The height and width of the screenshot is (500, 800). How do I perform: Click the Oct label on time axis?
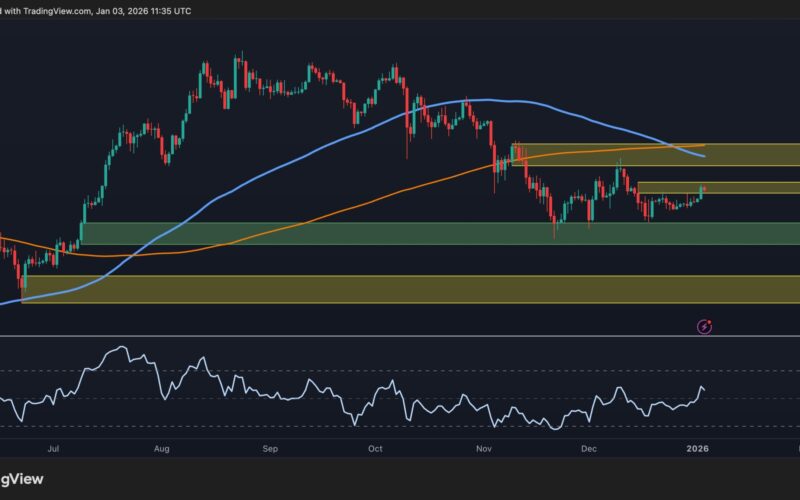[376, 451]
